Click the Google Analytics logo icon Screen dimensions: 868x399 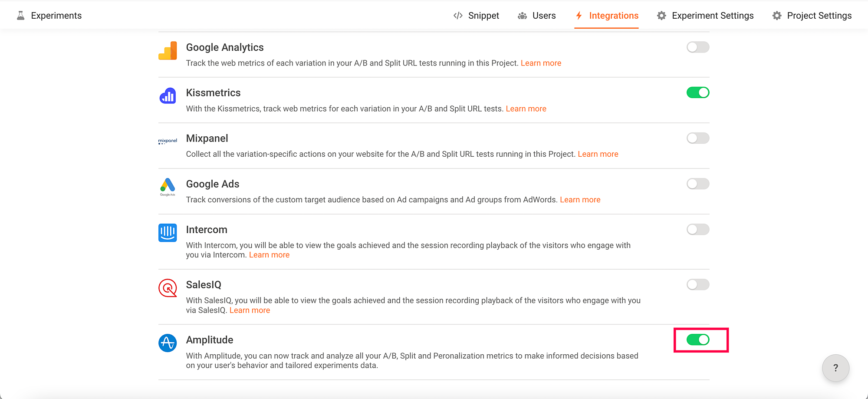(x=168, y=51)
